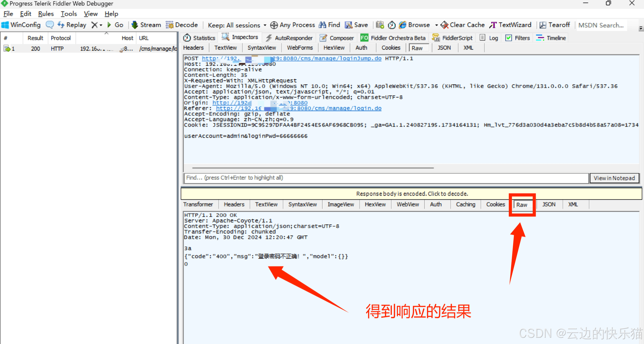The width and height of the screenshot is (644, 344).
Task: Click the Find binoculars icon
Action: [322, 25]
